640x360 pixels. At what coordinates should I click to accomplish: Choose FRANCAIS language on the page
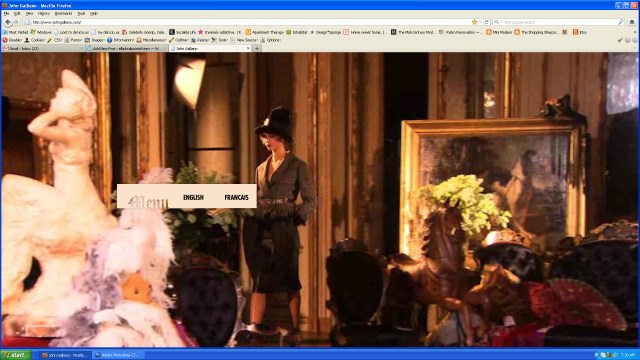point(236,198)
